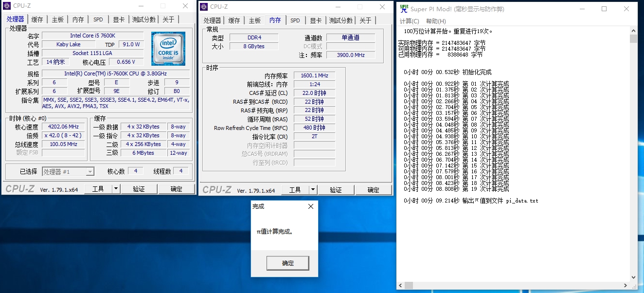Switch to the 处理器 tab in the memory window
Viewport: 644px width, 293px height.
(x=213, y=20)
